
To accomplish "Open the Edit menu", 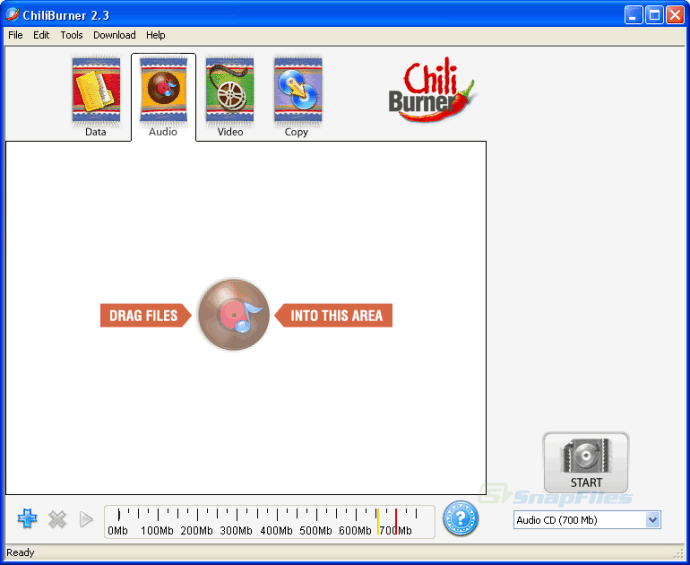I will (41, 35).
